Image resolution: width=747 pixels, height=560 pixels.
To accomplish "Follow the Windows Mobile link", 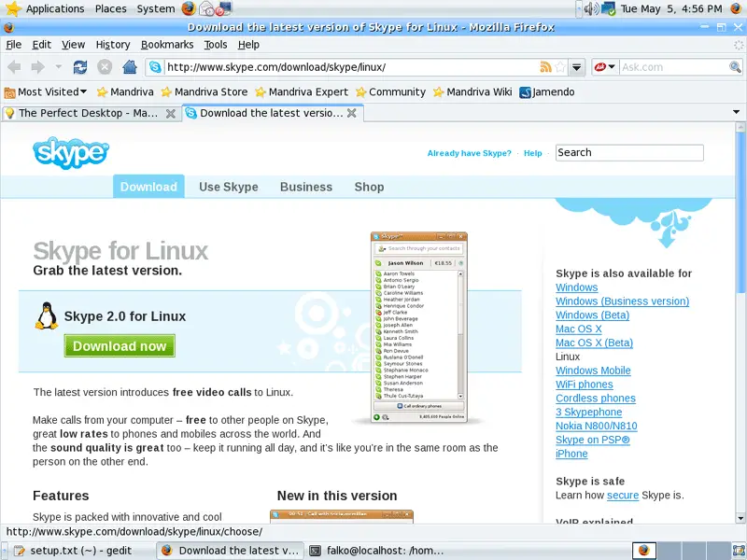I will click(593, 371).
